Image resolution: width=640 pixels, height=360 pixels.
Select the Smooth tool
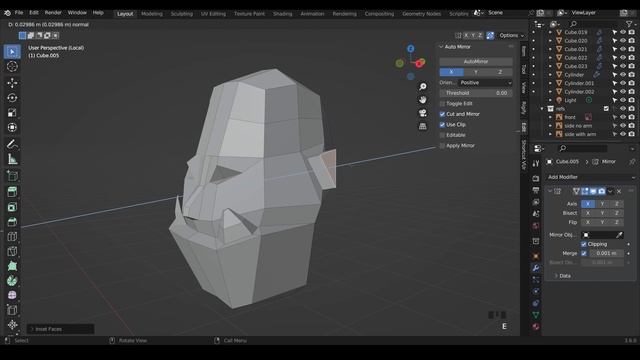point(12,295)
